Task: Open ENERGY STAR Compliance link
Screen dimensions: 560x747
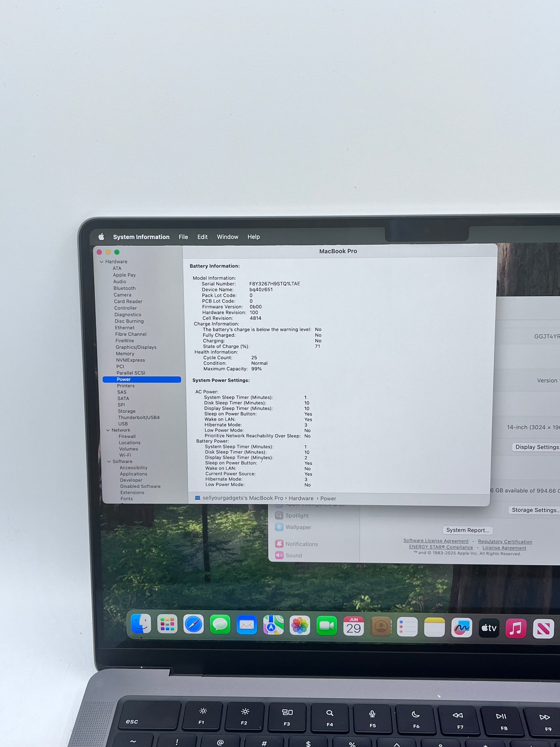Action: click(441, 547)
